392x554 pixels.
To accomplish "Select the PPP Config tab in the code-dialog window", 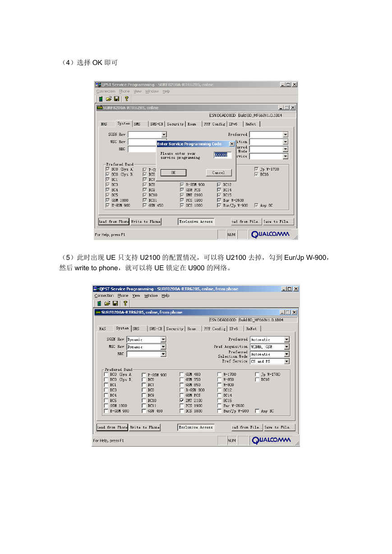I will click(x=214, y=124).
